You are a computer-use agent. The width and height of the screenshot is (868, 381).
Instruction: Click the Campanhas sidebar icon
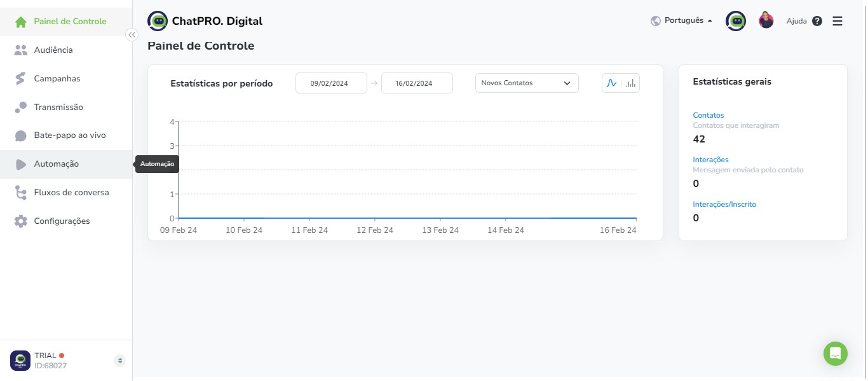(21, 79)
